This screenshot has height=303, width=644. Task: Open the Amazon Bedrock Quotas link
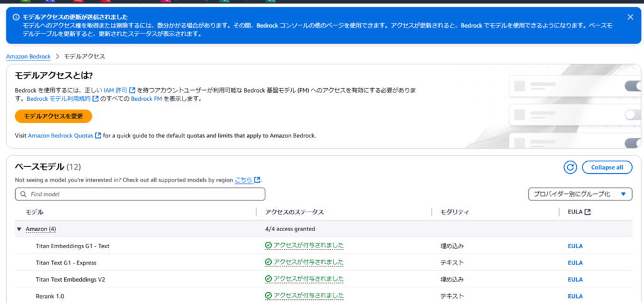click(x=60, y=135)
